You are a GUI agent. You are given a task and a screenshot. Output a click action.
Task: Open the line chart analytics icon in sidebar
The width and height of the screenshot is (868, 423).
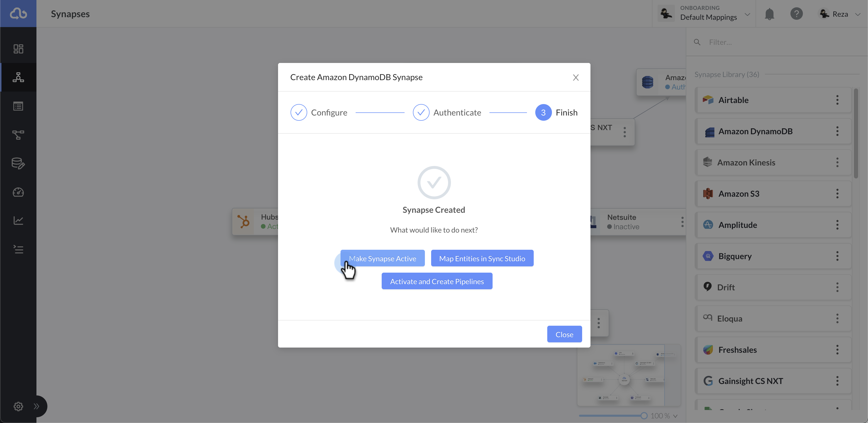(x=18, y=221)
